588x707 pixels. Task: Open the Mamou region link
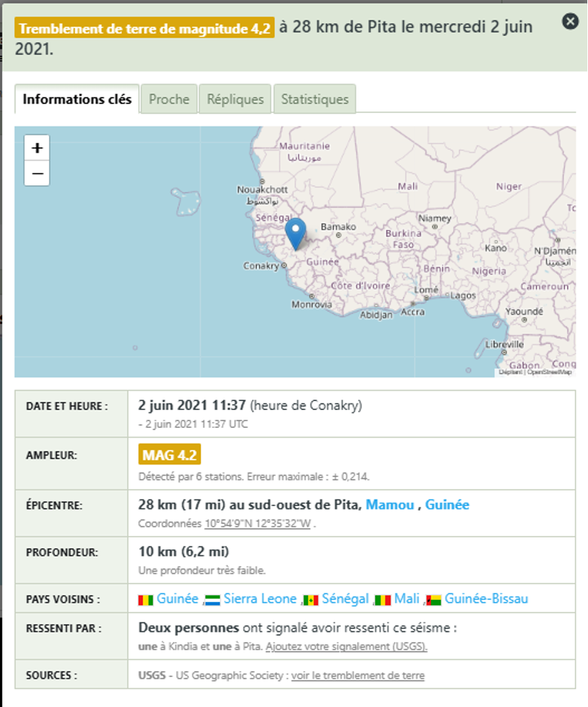click(389, 505)
